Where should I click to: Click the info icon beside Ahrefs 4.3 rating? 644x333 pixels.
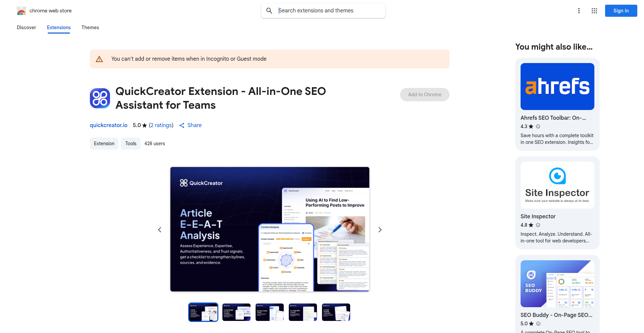538,126
